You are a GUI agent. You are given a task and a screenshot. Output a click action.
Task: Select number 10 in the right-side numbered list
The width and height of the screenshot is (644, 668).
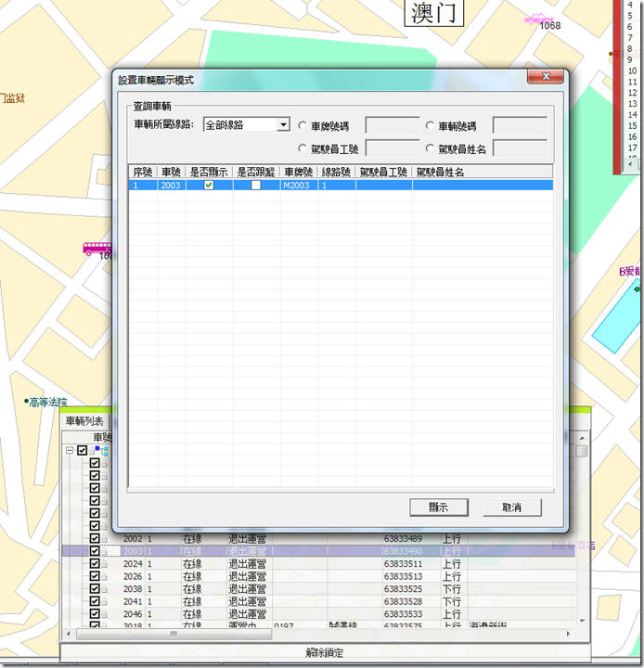[632, 71]
